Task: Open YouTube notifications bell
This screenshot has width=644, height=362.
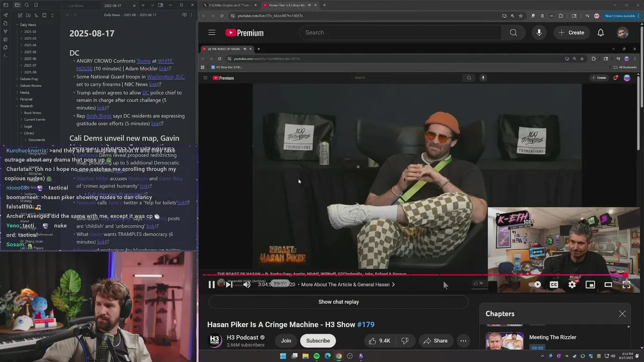Action: tap(601, 33)
